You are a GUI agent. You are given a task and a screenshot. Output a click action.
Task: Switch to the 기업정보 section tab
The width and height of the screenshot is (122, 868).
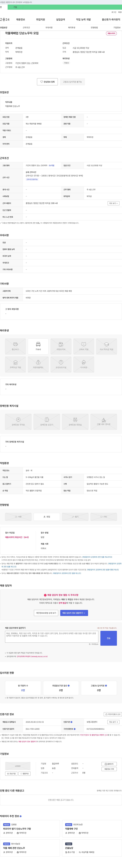click(117, 28)
